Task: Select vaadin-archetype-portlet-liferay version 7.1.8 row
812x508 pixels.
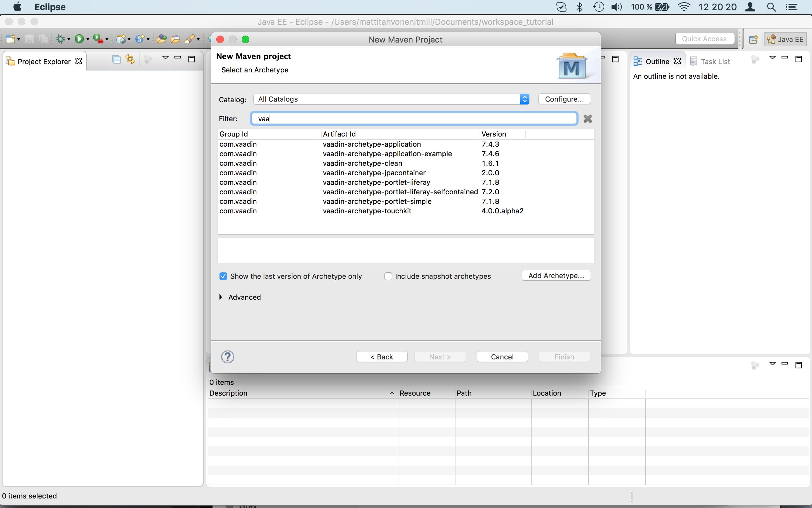Action: (x=405, y=182)
